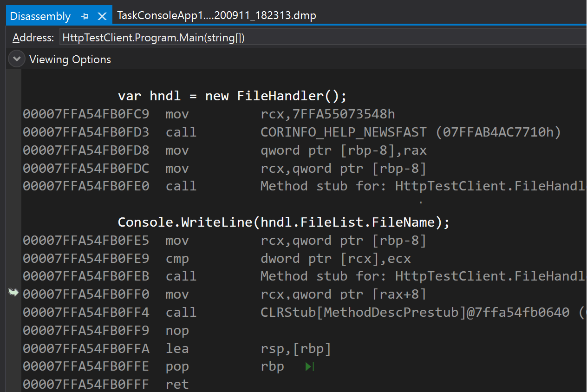Click the Viewing Options chevron icon
This screenshot has width=587, height=392.
[x=16, y=59]
